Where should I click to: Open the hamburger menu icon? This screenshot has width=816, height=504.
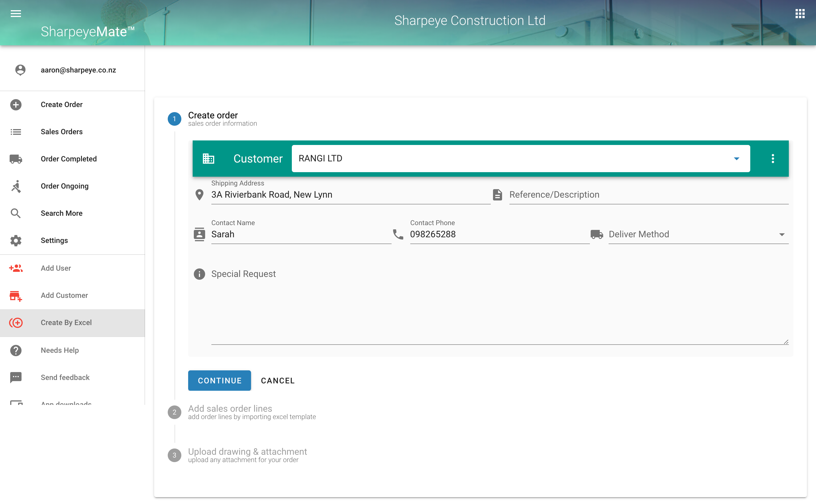click(x=16, y=14)
